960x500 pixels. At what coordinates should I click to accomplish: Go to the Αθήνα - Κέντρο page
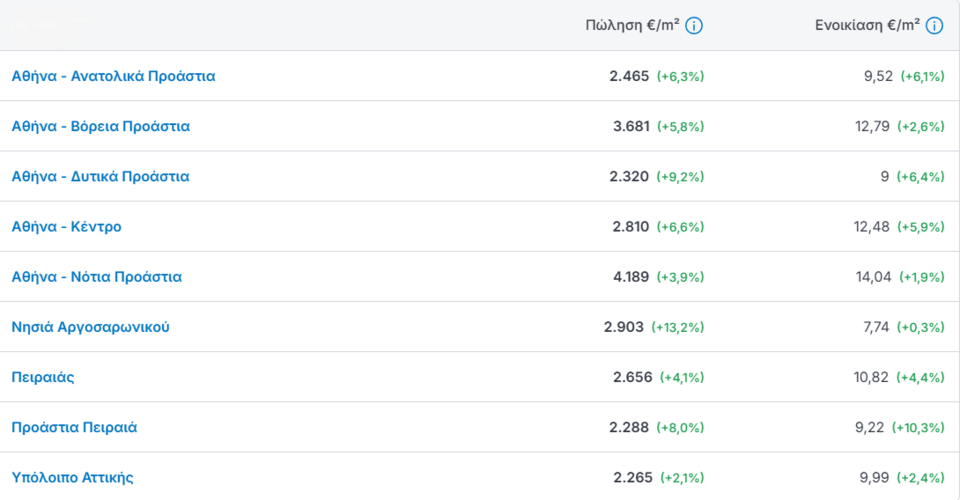(x=66, y=226)
